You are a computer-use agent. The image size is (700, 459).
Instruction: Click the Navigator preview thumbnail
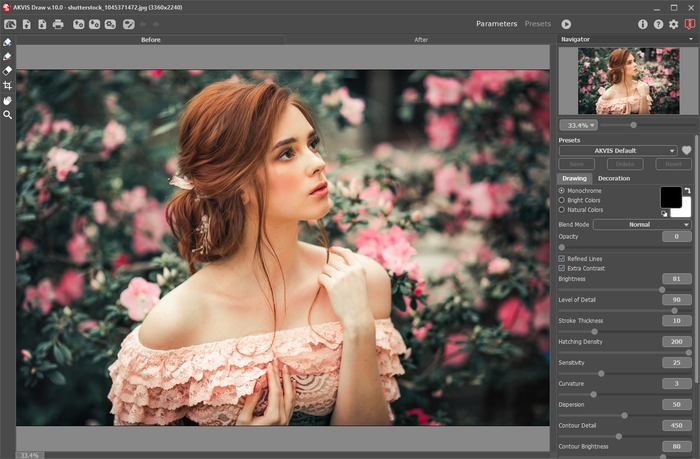[629, 81]
